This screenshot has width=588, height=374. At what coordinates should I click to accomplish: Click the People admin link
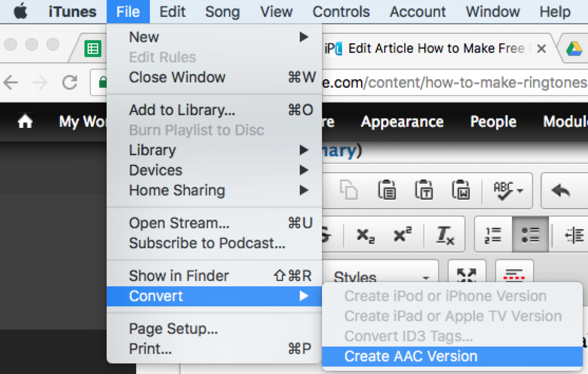[x=493, y=122]
